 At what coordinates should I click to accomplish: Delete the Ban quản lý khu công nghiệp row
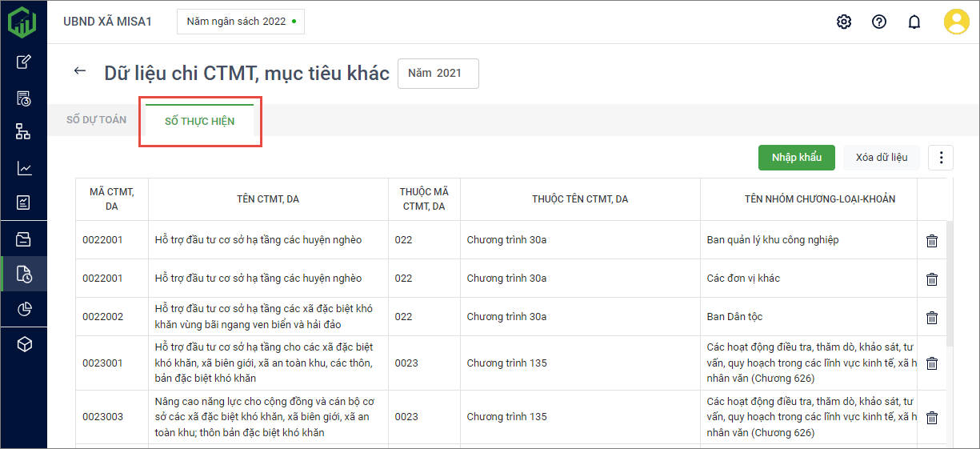tap(932, 240)
